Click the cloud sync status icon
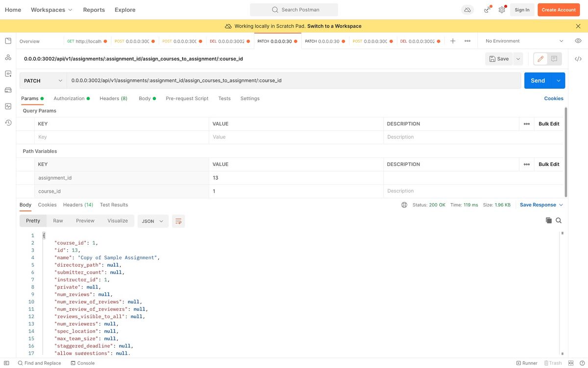 467,10
